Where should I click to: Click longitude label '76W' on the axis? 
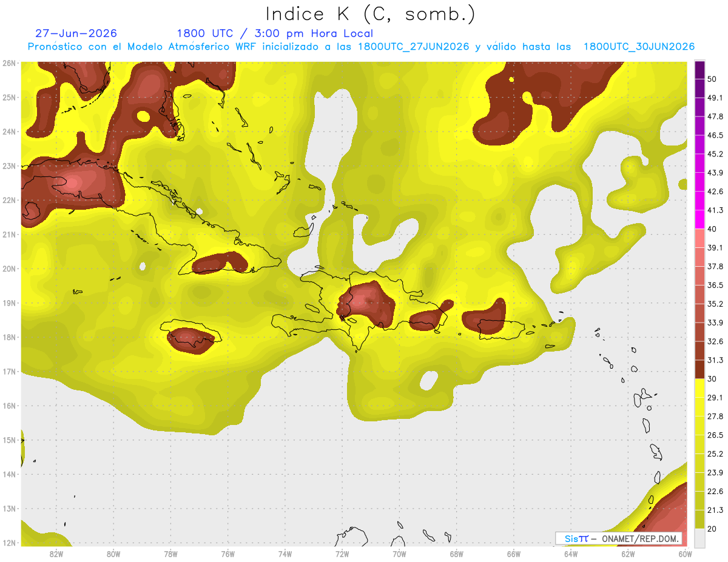coord(227,554)
